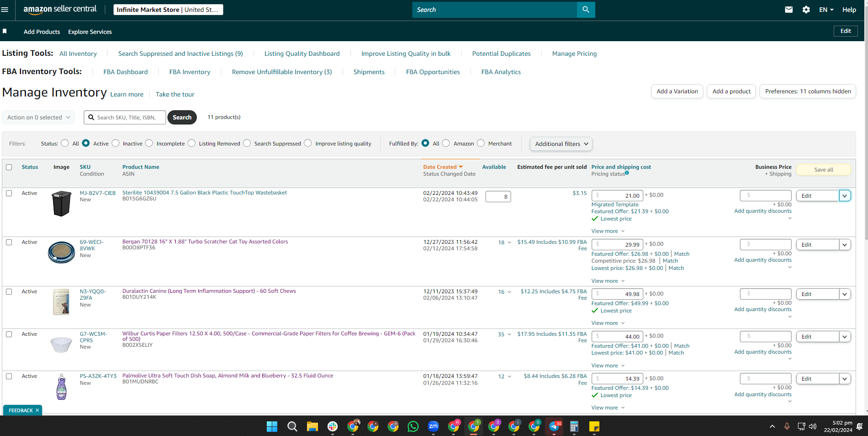Open the Action on 0 selected dropdown
This screenshot has height=436, width=868.
pyautogui.click(x=38, y=118)
